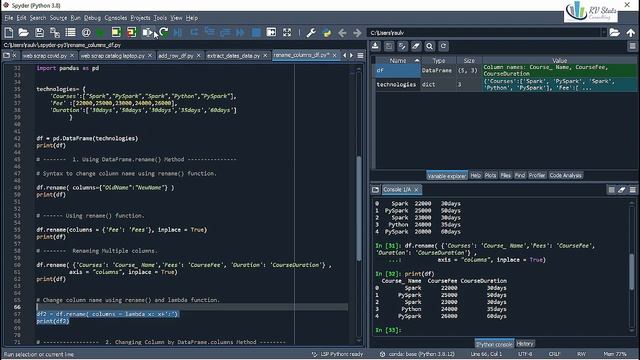This screenshot has width=640, height=360.
Task: Switch to the Plots pane tab
Action: coord(491,176)
